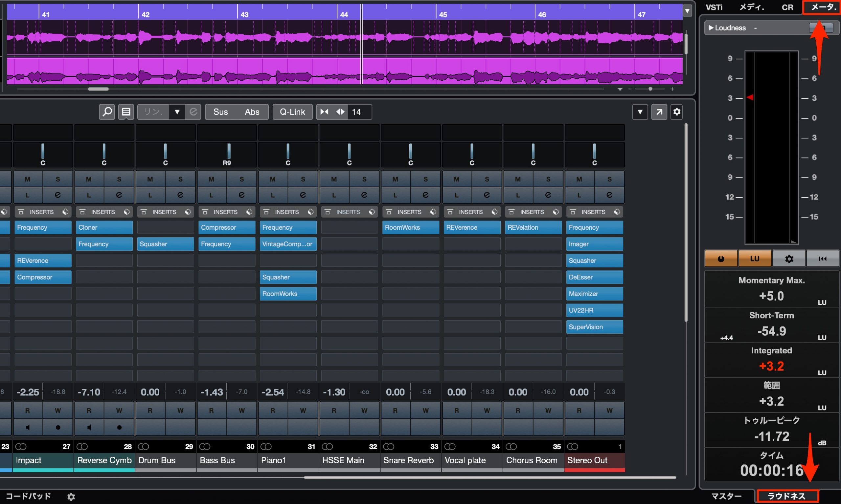Viewport: 841px width, 504px height.
Task: Open the mixer channel search magnifier
Action: pyautogui.click(x=107, y=112)
